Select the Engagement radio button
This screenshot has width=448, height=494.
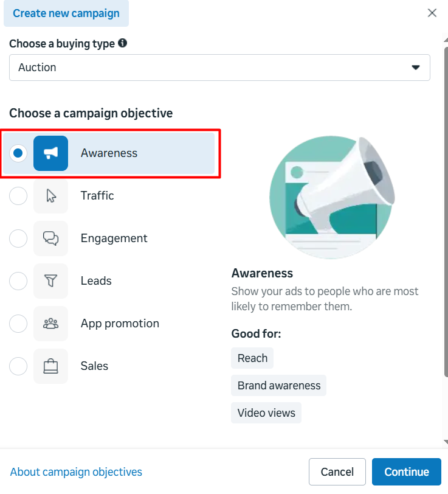18,238
